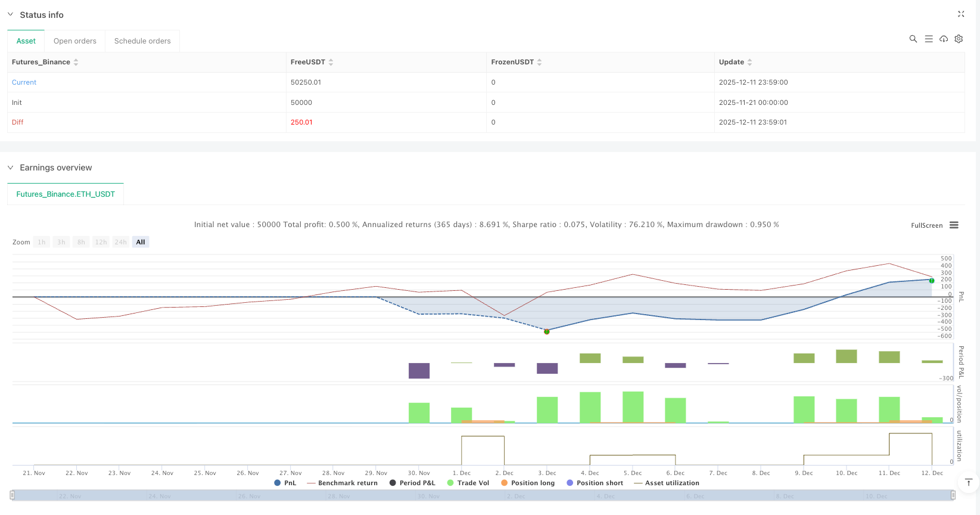Toggle the PnL series in legend

[285, 483]
